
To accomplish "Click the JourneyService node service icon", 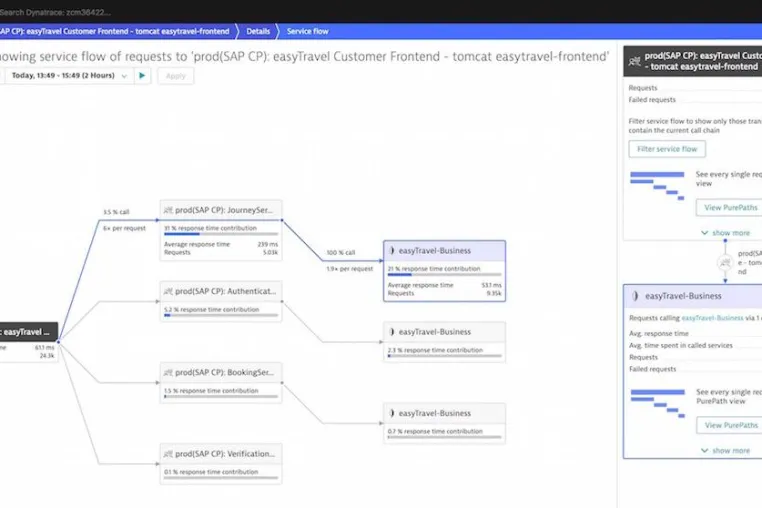I will click(x=168, y=210).
